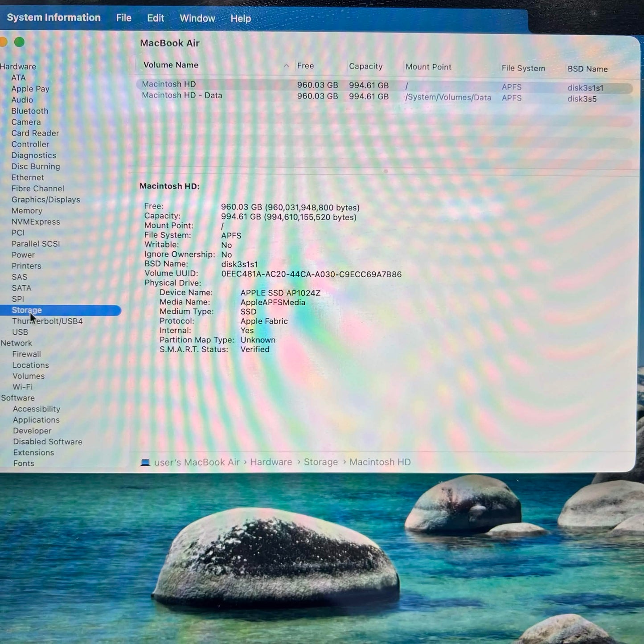This screenshot has height=644, width=644.
Task: Select the Hardware category in sidebar
Action: (18, 66)
